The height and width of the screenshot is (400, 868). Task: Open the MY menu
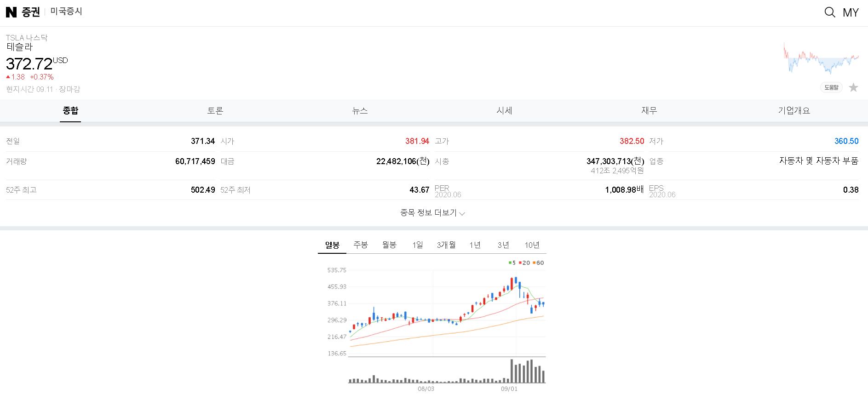click(851, 12)
